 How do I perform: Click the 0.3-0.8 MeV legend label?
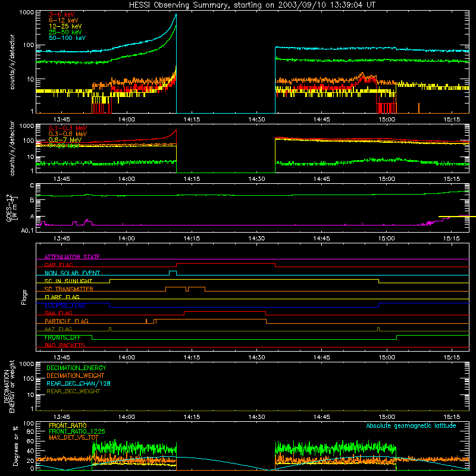coord(68,134)
